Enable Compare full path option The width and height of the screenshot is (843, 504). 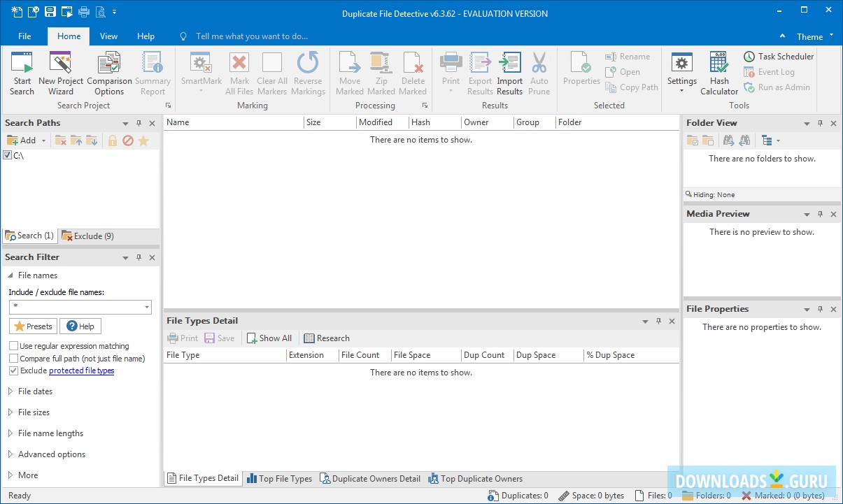pos(13,359)
